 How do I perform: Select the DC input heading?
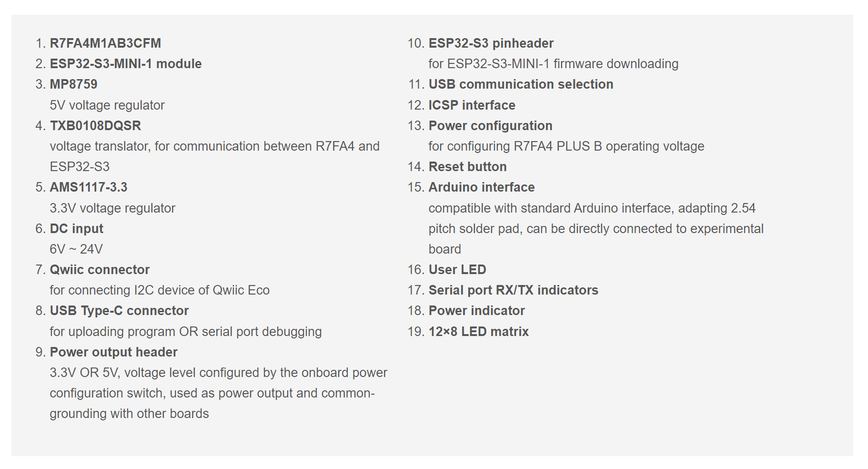pyautogui.click(x=76, y=229)
